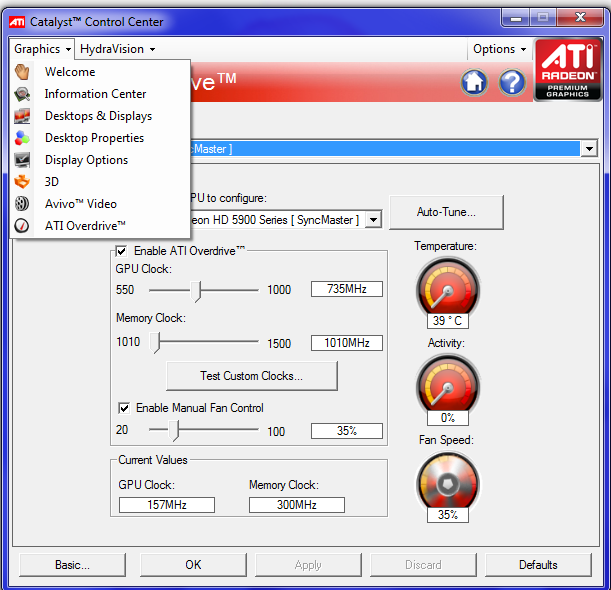Click the 735MHz GPU clock field
Screen dimensions: 611x590
point(347,289)
